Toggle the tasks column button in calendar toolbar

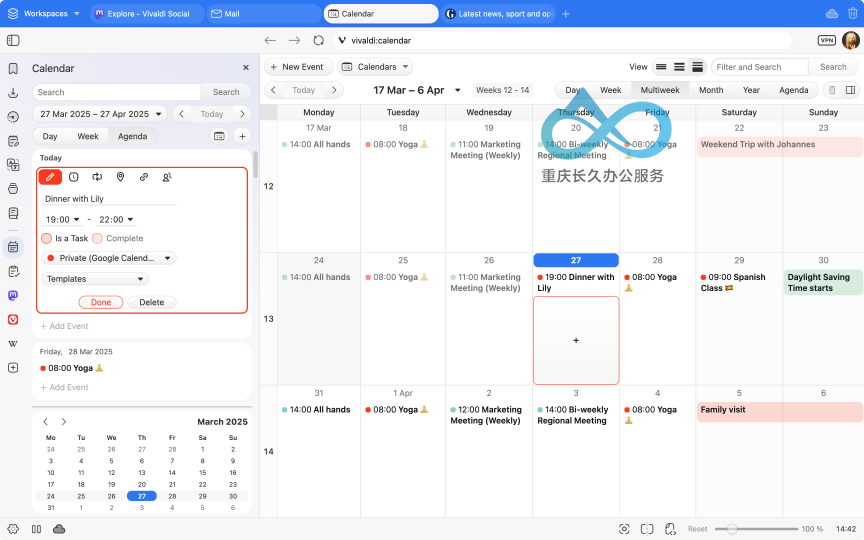tap(832, 90)
